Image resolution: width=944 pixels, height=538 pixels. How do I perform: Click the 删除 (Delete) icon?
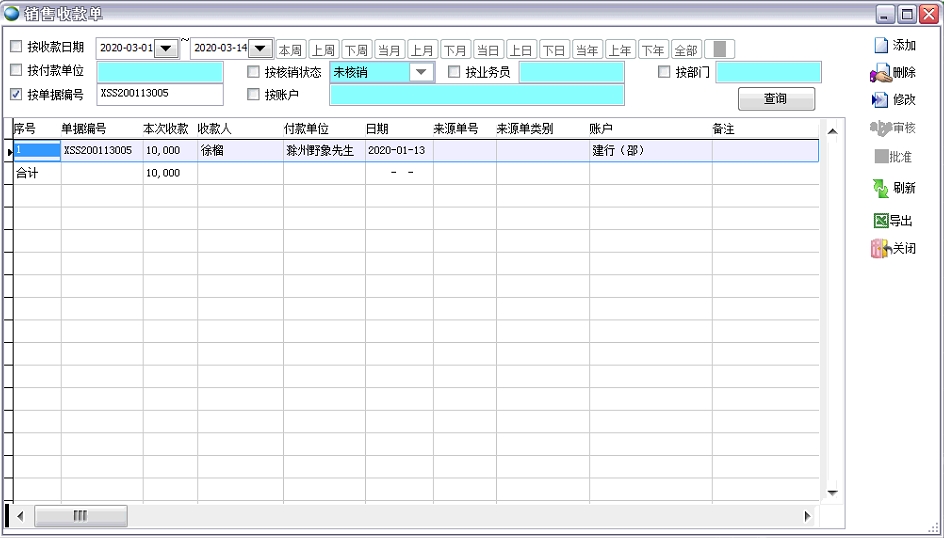(880, 73)
